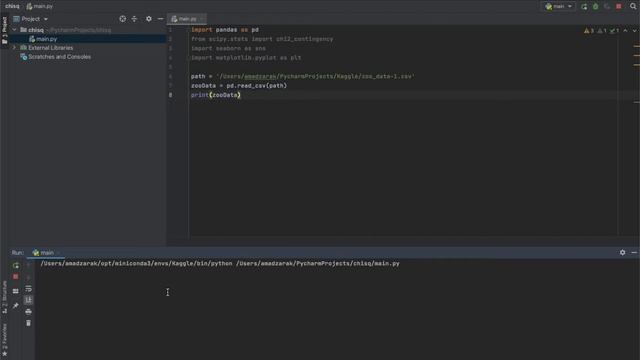
Task: Run with coverage from the top toolbar
Action: tap(607, 7)
